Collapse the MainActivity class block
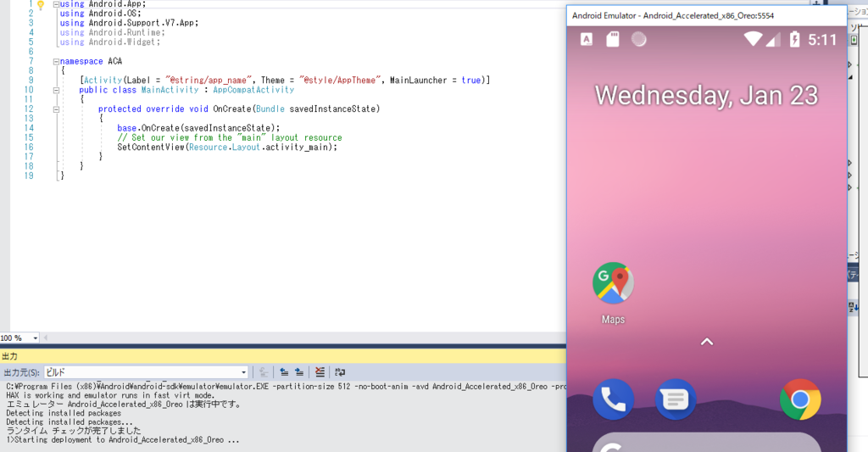The height and width of the screenshot is (452, 868). 56,90
